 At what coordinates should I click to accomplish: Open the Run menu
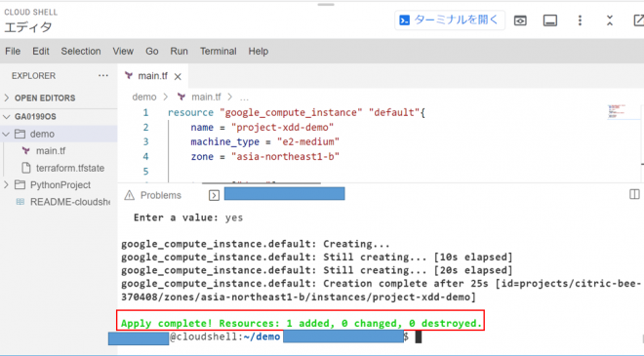(180, 51)
